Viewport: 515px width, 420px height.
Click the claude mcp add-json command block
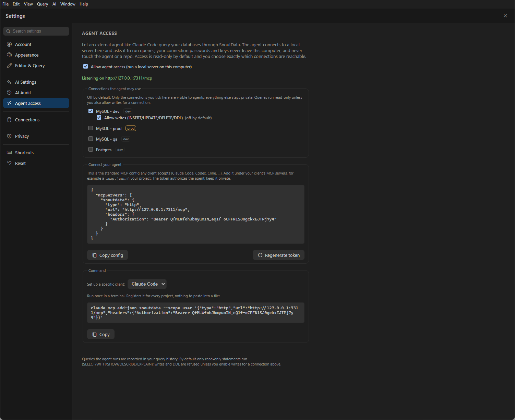(x=196, y=313)
